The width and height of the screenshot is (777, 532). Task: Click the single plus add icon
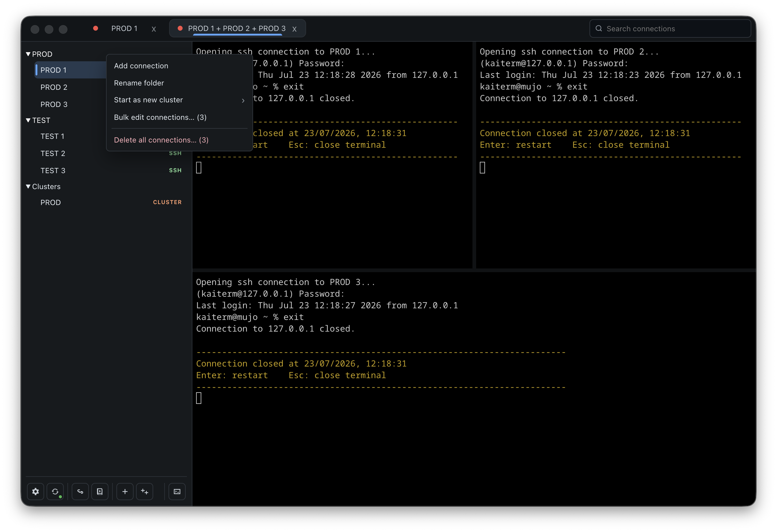coord(125,492)
